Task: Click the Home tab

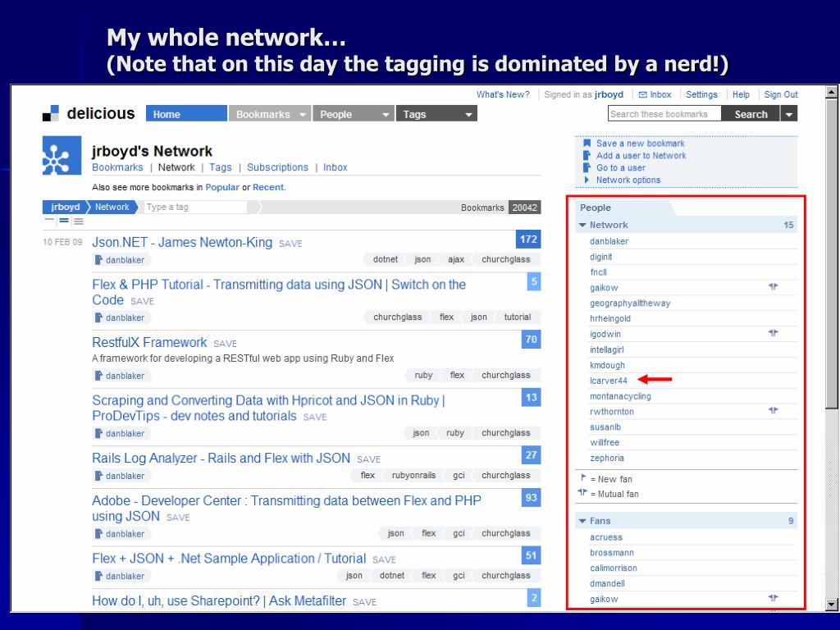Action: click(x=186, y=114)
